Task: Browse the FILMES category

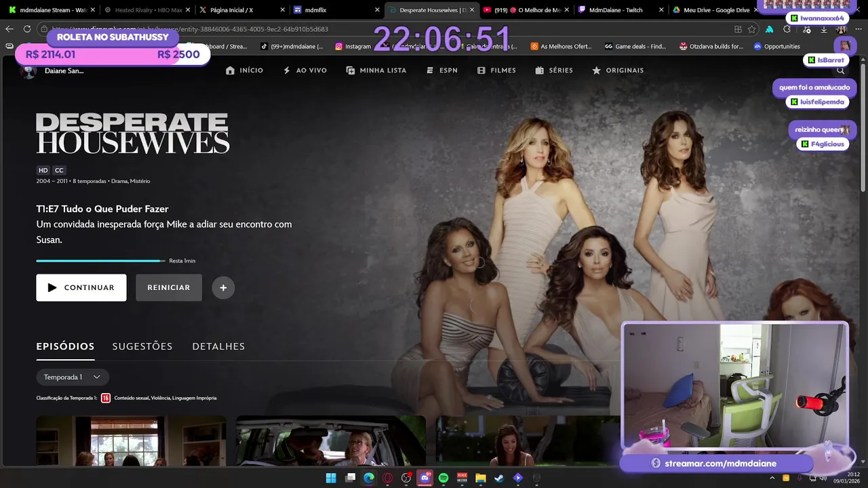Action: pos(496,70)
